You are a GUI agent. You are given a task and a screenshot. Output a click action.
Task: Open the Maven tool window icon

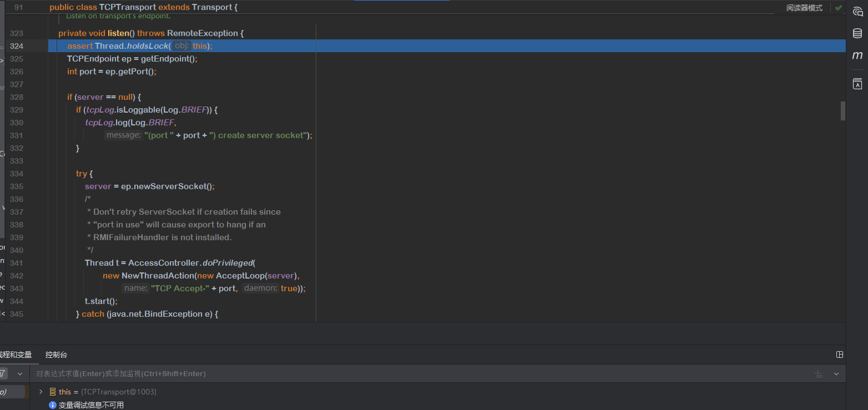(857, 55)
